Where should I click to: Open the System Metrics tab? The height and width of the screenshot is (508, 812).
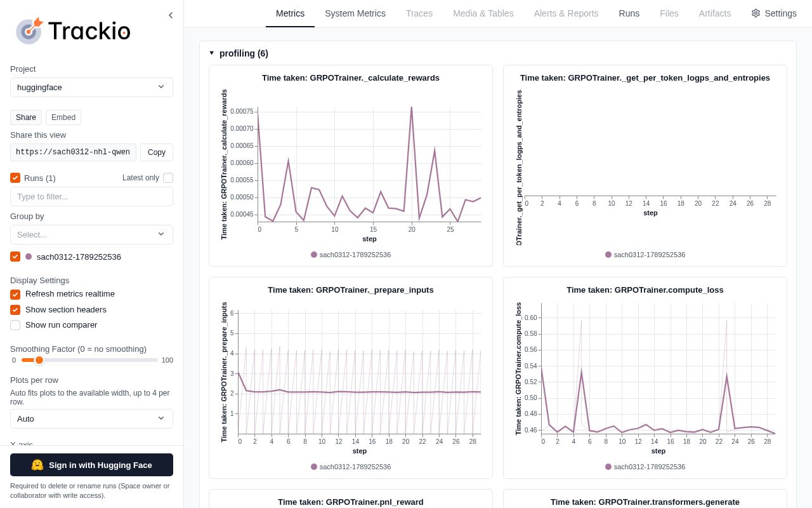coord(355,13)
